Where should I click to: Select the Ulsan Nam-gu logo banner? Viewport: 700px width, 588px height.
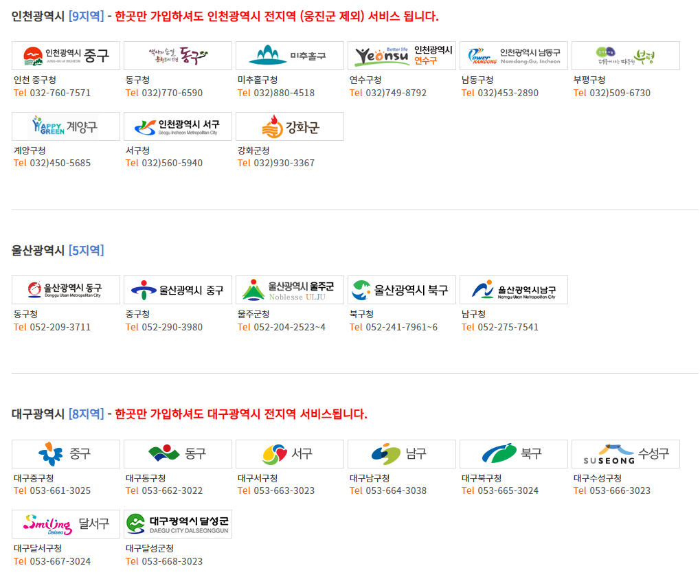514,290
